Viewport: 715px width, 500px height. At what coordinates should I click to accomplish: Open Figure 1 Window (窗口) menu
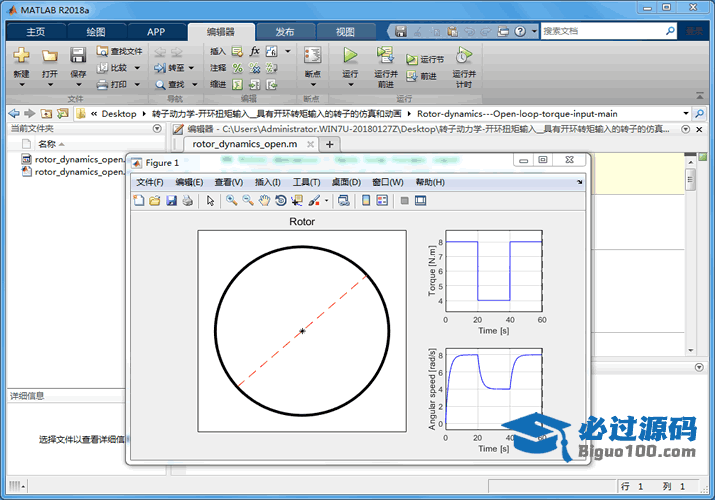tap(388, 182)
